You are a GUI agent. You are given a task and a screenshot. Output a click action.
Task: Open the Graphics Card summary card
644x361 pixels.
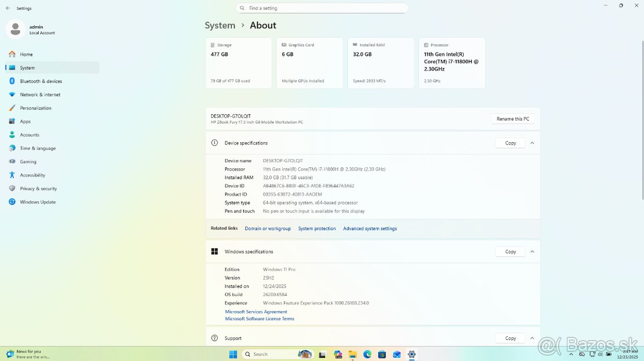[x=310, y=63]
